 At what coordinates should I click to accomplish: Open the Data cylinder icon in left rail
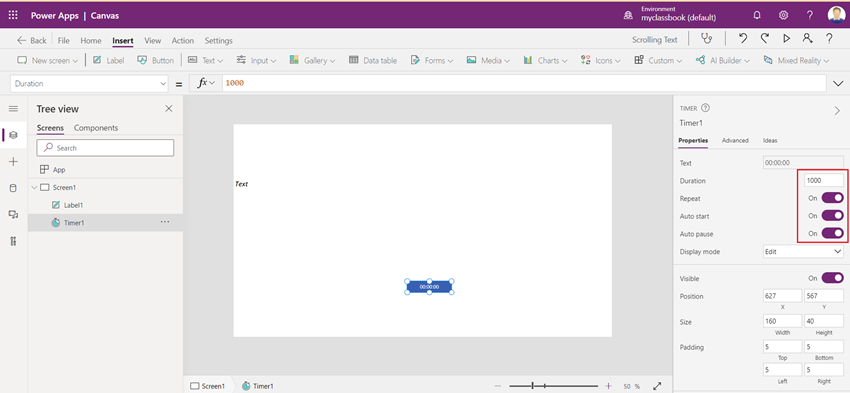point(13,188)
